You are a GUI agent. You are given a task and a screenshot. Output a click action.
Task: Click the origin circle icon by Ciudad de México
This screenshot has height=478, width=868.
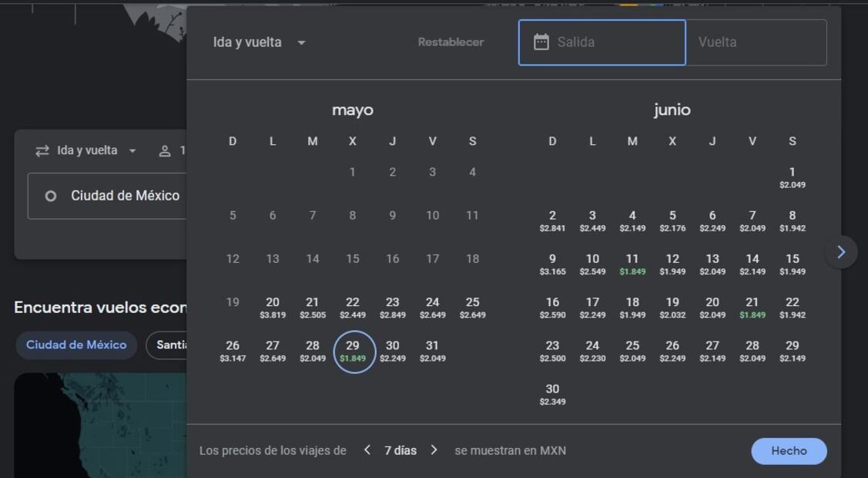[51, 197]
